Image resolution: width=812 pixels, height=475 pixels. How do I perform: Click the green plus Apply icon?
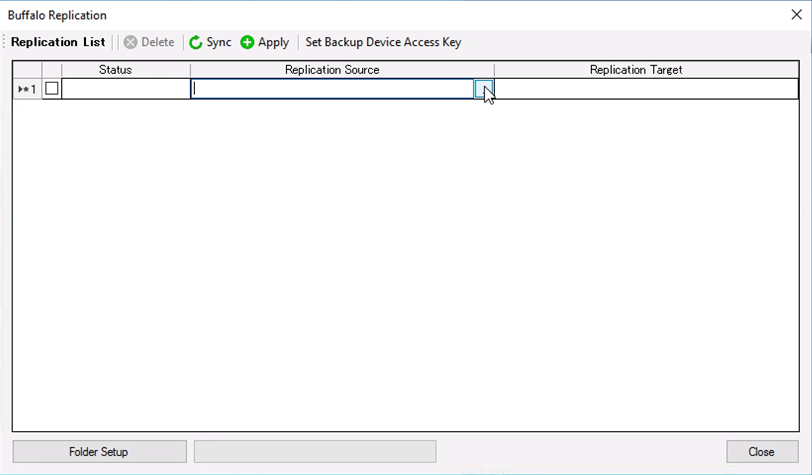pos(247,42)
